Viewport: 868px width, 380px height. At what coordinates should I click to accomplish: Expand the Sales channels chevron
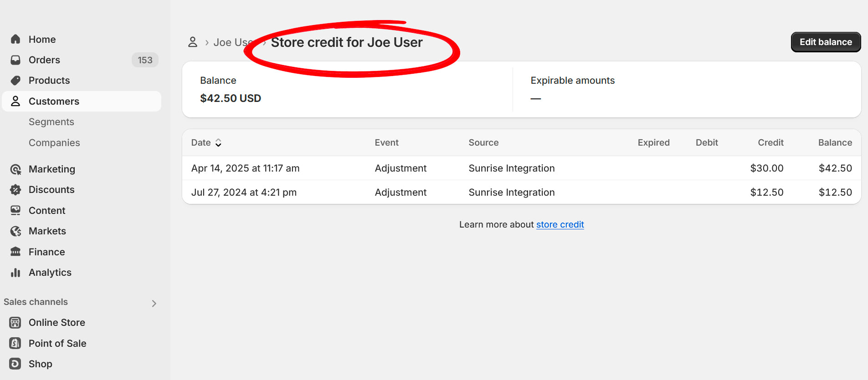tap(154, 303)
